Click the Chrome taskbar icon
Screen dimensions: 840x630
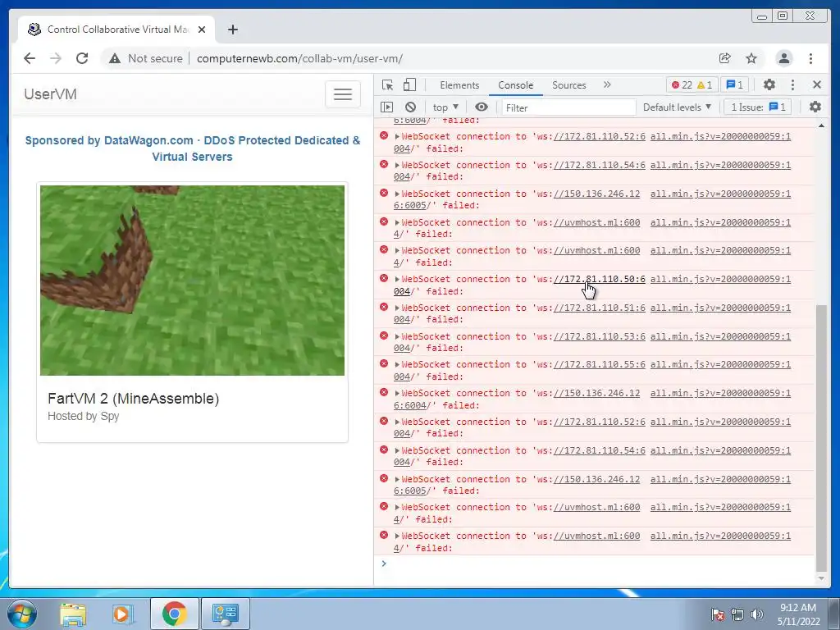click(x=174, y=614)
